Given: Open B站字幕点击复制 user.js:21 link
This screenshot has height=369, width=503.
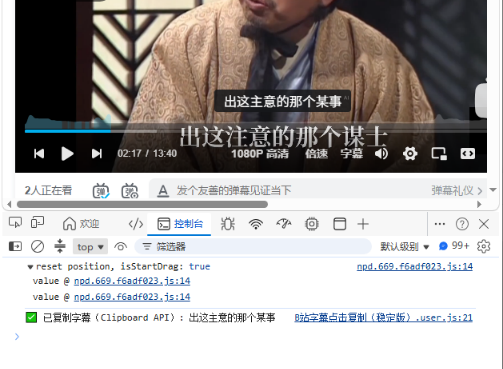Looking at the screenshot, I should tap(383, 318).
